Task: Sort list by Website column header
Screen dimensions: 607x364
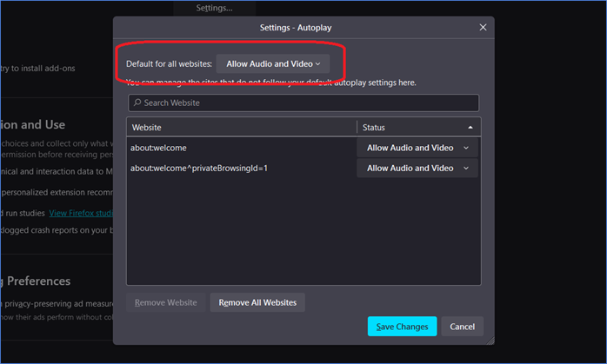Action: pyautogui.click(x=241, y=127)
